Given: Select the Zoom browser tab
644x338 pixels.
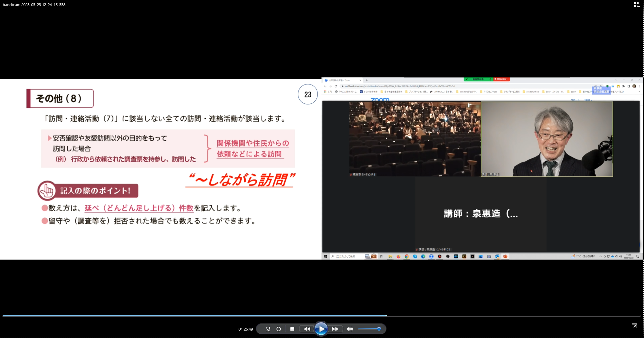Looking at the screenshot, I should 343,80.
